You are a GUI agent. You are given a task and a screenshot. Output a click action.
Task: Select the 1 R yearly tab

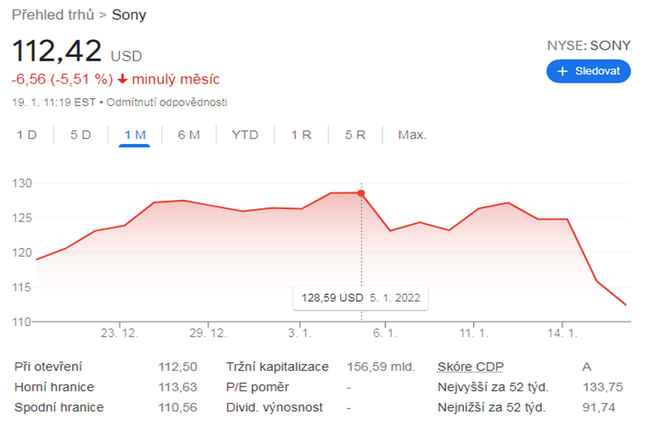[x=300, y=134]
